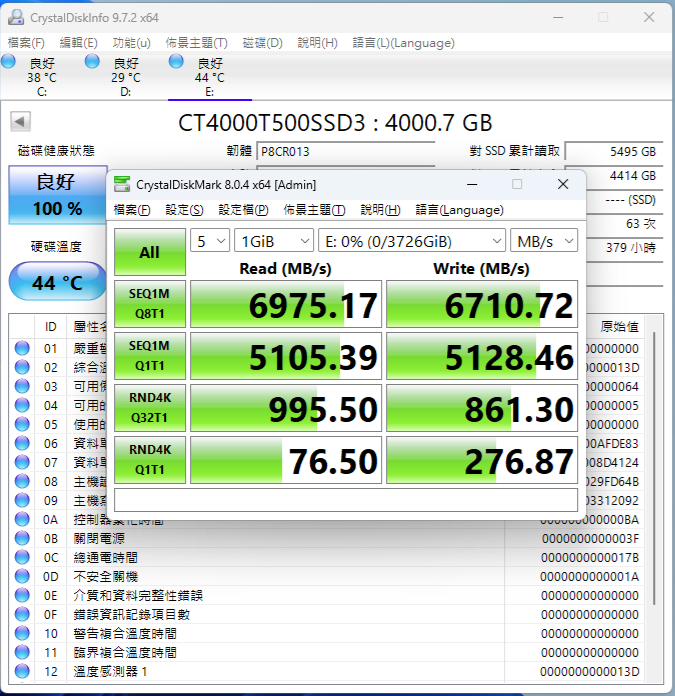Run the RND4K Q32T1 test button
Viewport: 675px width, 696px height.
(x=150, y=408)
